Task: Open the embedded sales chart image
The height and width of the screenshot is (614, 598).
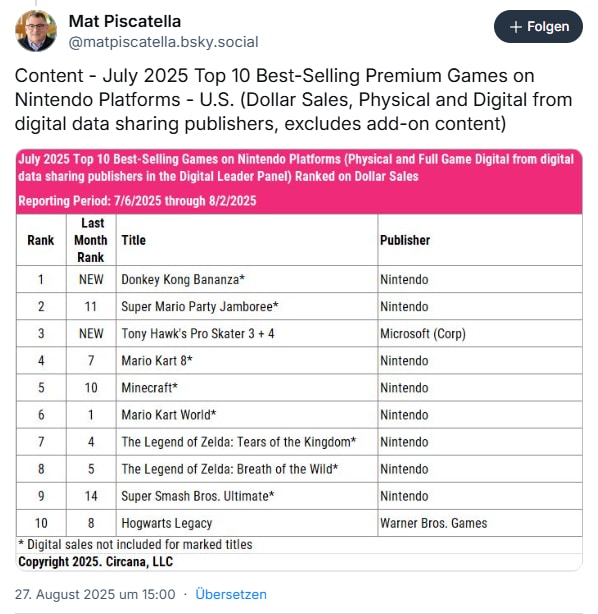Action: pos(299,360)
